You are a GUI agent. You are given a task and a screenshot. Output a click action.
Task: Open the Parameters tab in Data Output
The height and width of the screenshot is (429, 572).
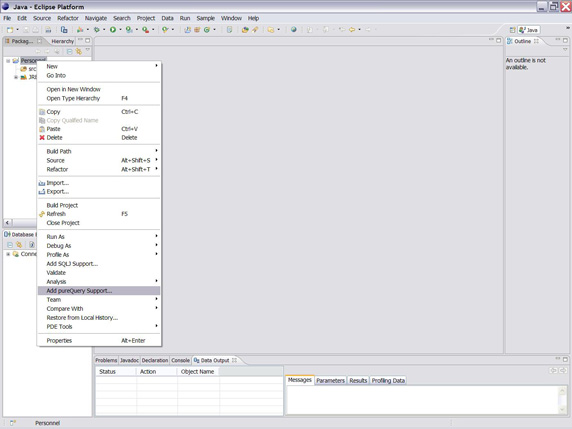pos(330,380)
